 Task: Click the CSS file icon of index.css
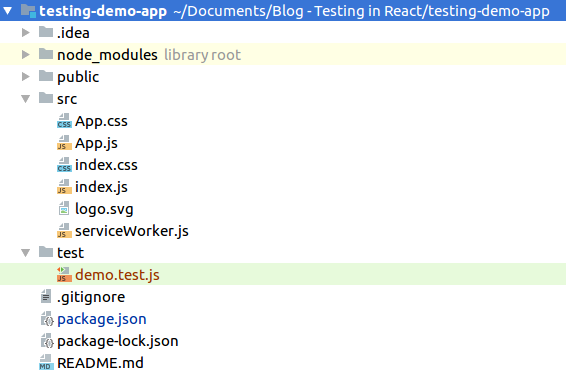[x=64, y=165]
